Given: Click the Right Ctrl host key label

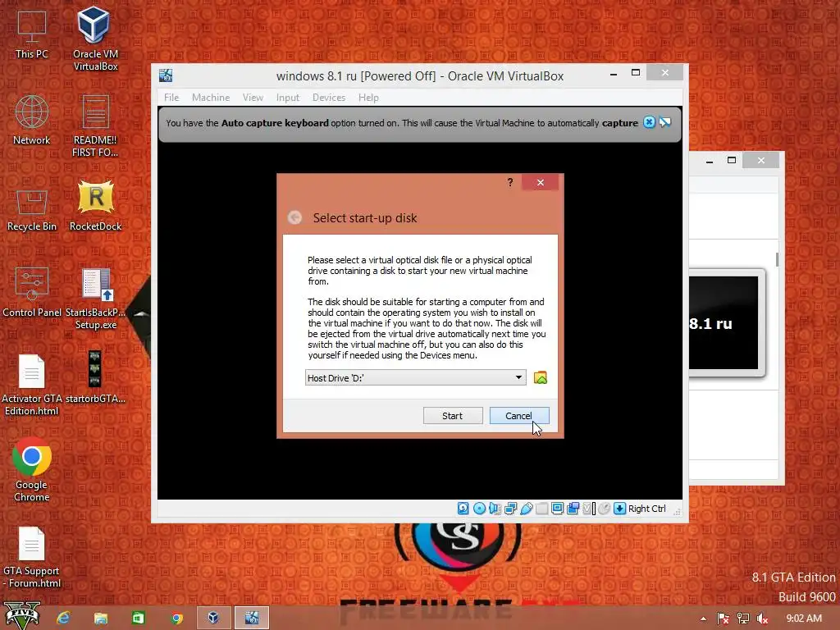Looking at the screenshot, I should click(x=646, y=509).
